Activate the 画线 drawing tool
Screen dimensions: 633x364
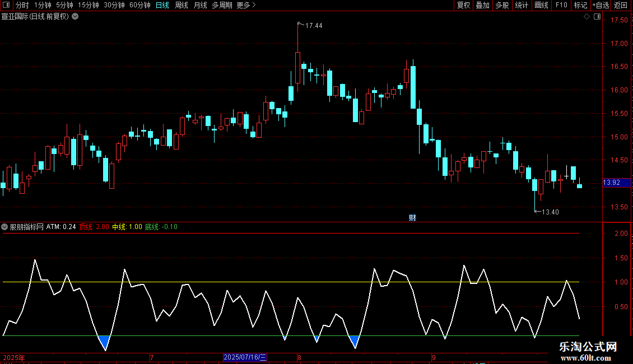pos(541,5)
